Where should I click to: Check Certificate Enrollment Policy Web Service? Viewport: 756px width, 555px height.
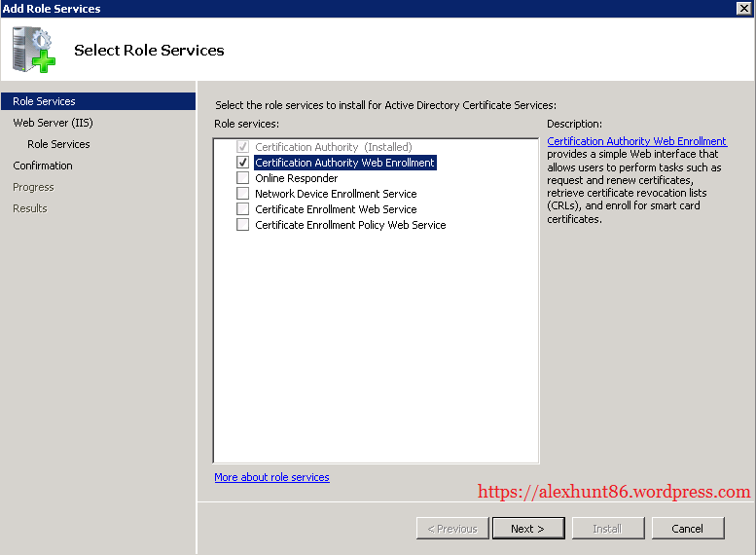tap(242, 224)
